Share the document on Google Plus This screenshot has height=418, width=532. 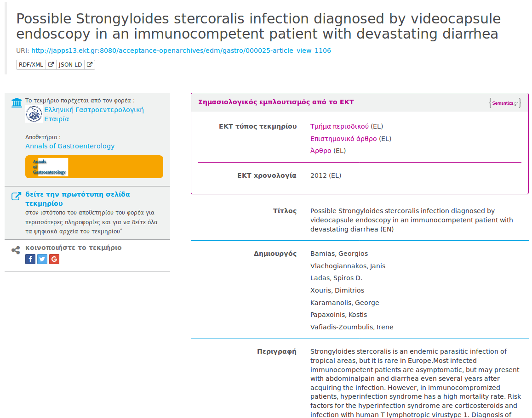54,259
